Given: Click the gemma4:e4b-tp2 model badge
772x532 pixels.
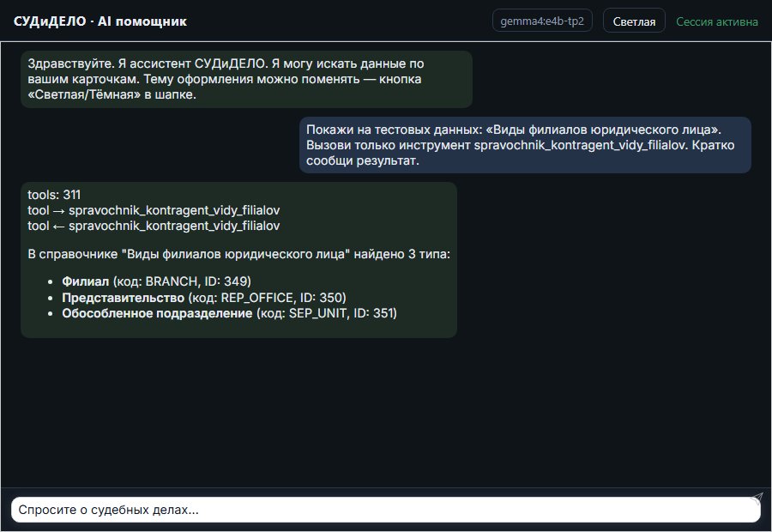Looking at the screenshot, I should coord(542,21).
